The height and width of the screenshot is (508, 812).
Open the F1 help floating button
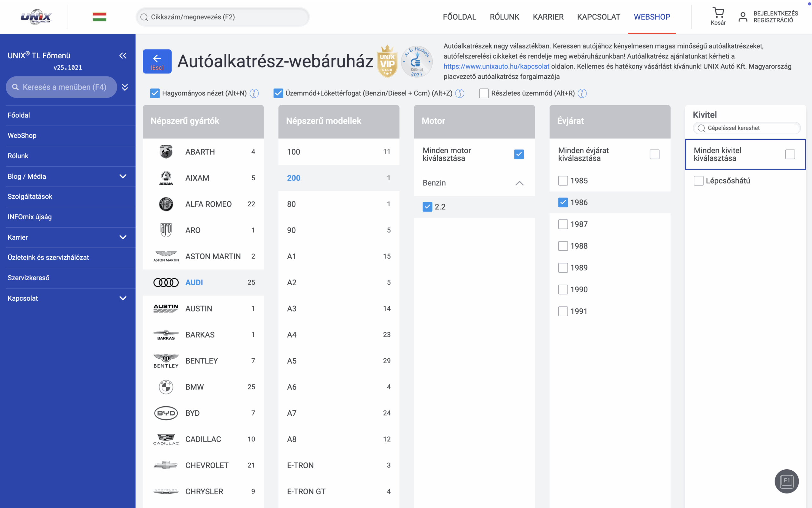pos(786,481)
